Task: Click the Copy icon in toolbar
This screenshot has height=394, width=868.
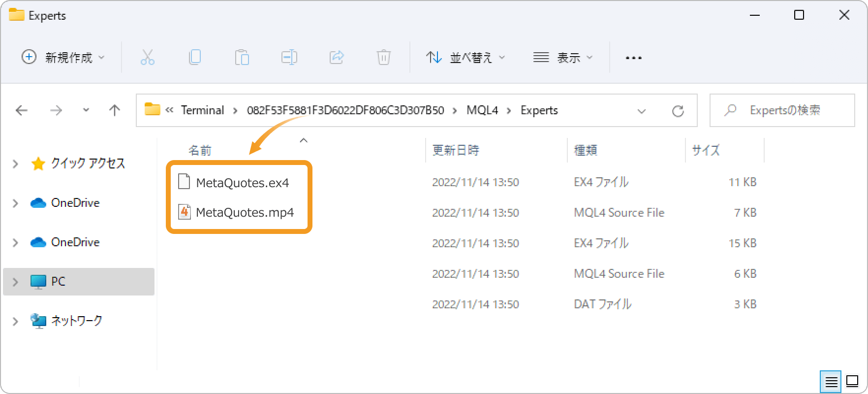Action: point(195,58)
